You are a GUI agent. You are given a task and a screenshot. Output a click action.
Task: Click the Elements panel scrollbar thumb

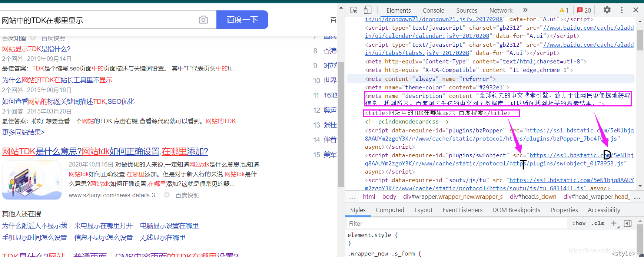640,41
